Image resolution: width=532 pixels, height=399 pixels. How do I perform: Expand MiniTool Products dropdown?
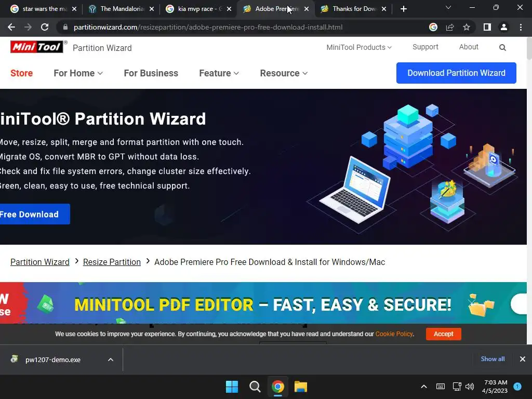(x=359, y=47)
